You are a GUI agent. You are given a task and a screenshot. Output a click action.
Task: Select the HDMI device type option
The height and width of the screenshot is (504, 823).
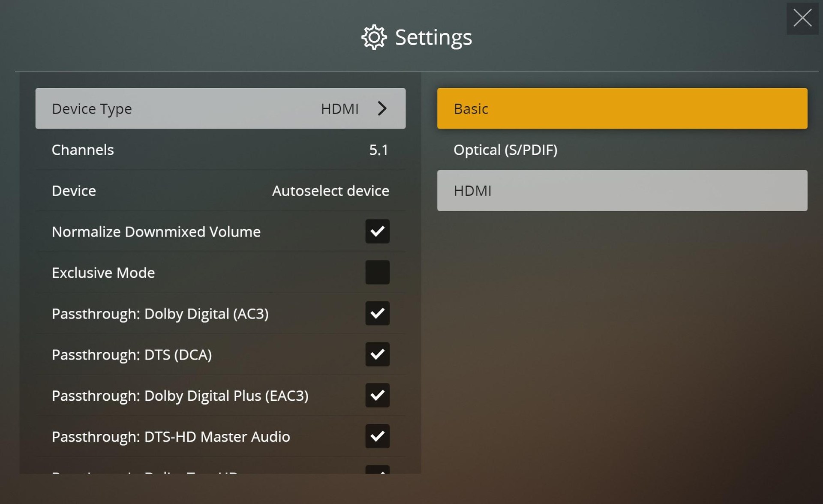click(622, 191)
